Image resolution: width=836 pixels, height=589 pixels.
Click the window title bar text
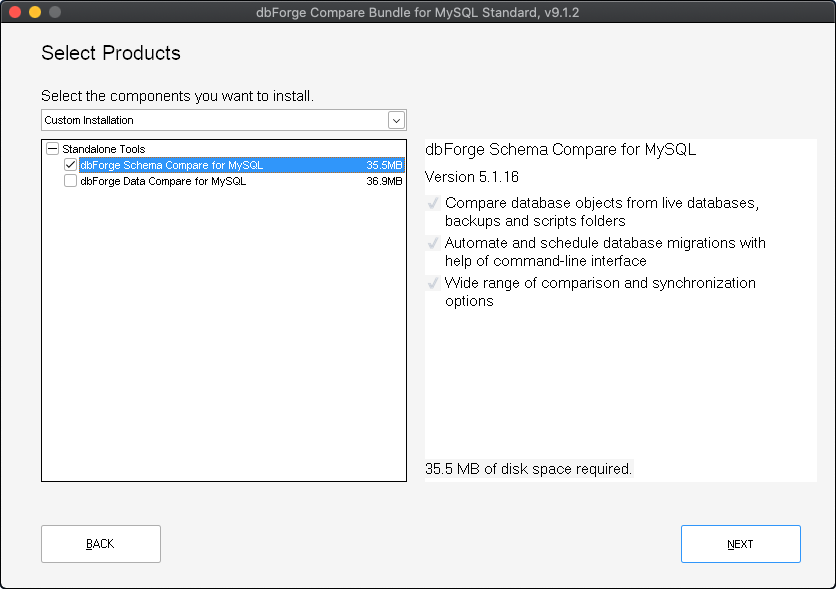pyautogui.click(x=417, y=12)
